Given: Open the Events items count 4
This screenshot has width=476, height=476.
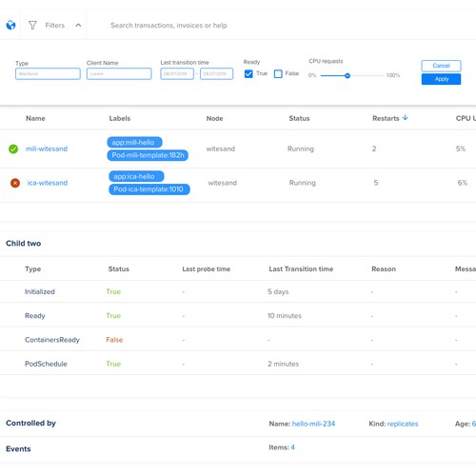Looking at the screenshot, I should tap(292, 447).
